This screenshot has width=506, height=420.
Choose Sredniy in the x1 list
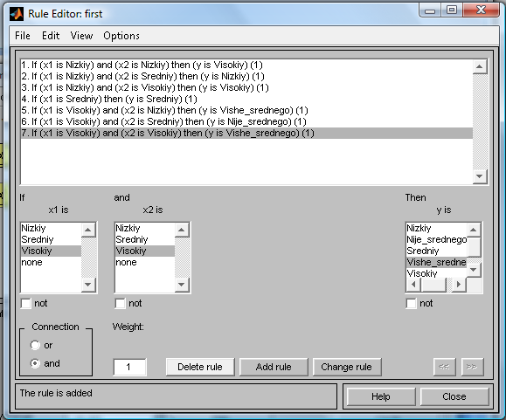pos(51,239)
